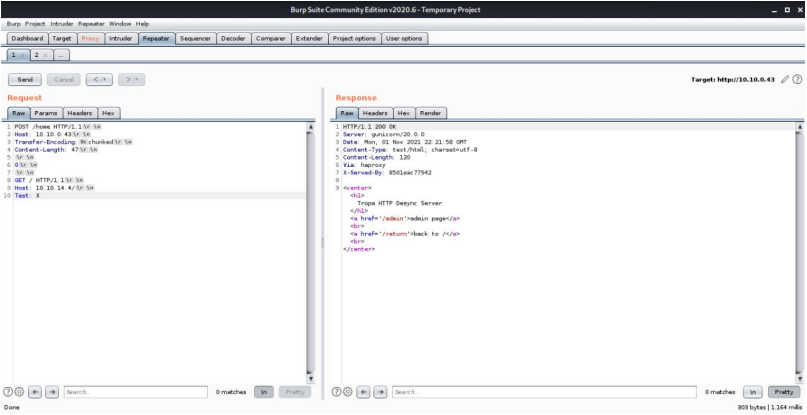Open request search help question-mark icon

coord(9,393)
